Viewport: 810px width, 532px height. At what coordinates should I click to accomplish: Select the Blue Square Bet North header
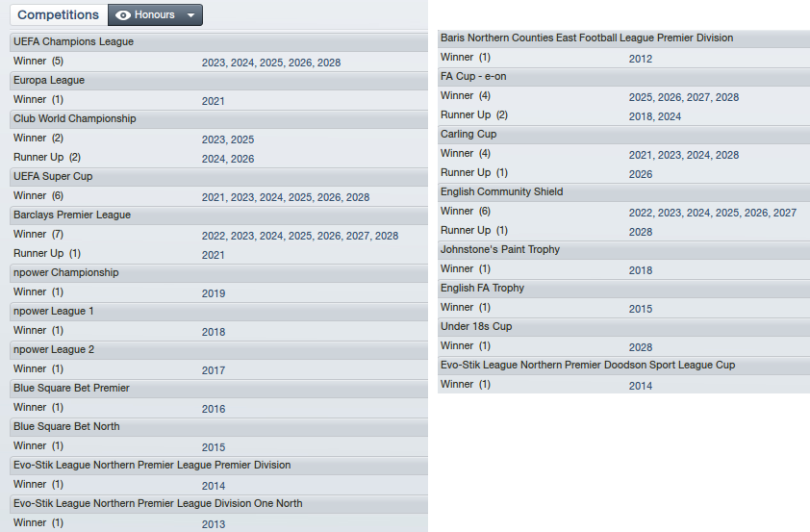click(x=218, y=426)
